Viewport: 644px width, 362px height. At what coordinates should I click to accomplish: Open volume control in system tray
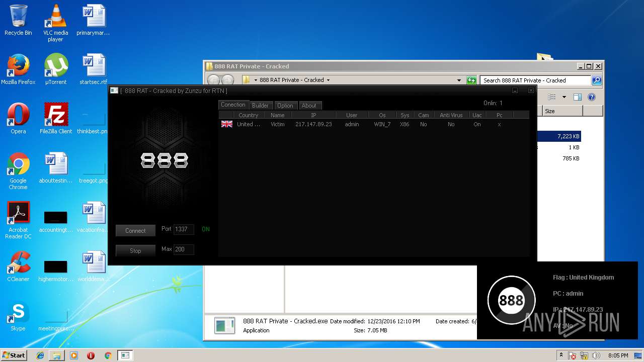(x=596, y=355)
